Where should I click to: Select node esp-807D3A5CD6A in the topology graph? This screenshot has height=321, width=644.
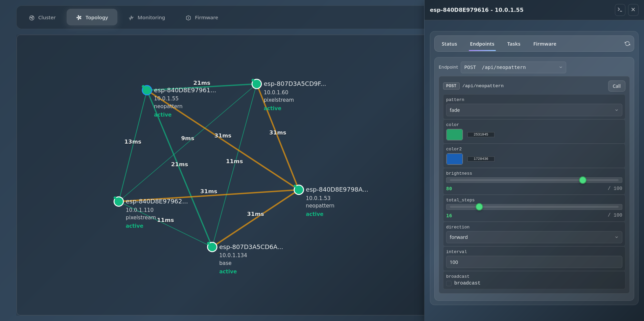point(212,247)
